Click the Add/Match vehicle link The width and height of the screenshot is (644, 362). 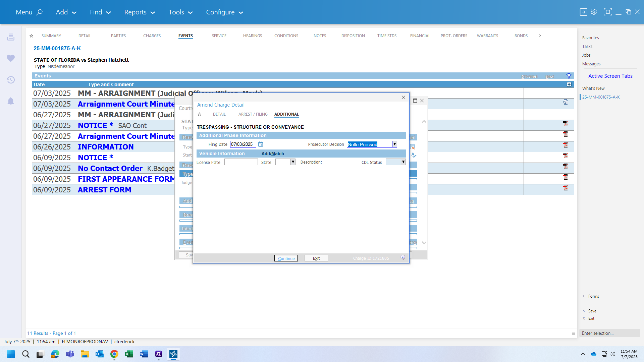(x=273, y=154)
